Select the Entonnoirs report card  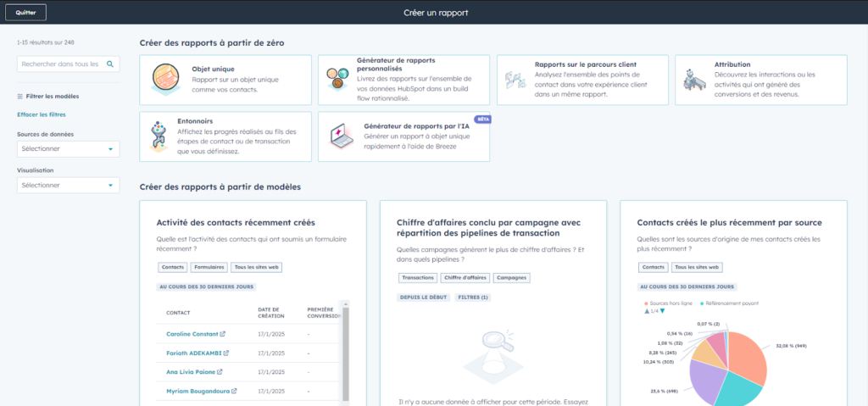[x=225, y=136]
